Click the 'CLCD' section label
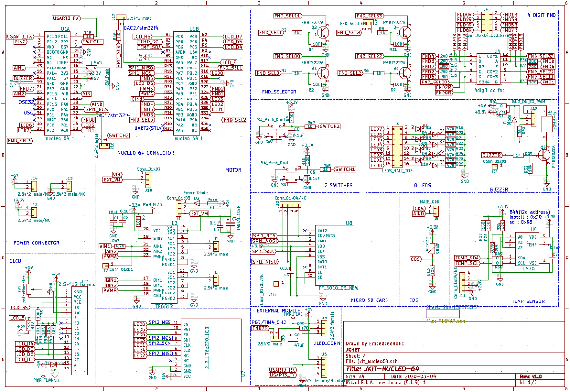The image size is (570, 392). pyautogui.click(x=15, y=260)
